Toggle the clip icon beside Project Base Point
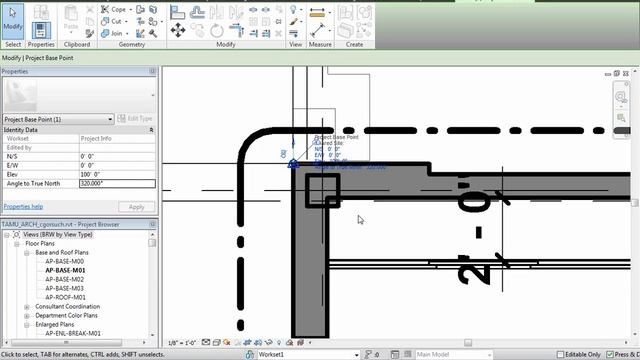The width and height of the screenshot is (640, 360). [283, 154]
